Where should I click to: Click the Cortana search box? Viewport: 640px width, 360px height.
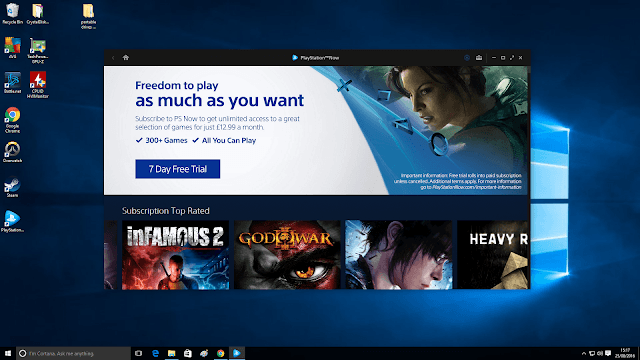pyautogui.click(x=73, y=353)
